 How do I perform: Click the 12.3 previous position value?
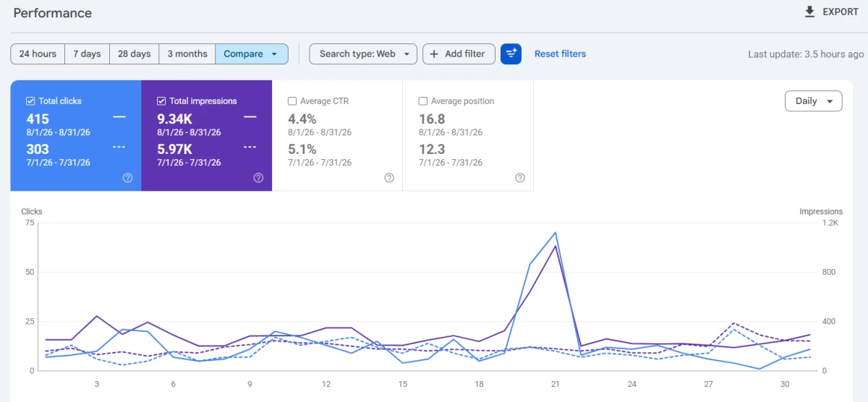[x=432, y=149]
